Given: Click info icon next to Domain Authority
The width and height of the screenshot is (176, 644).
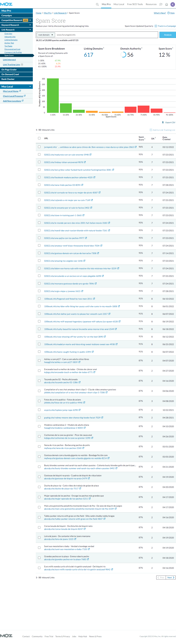Looking at the screenshot, I should coord(142,48).
